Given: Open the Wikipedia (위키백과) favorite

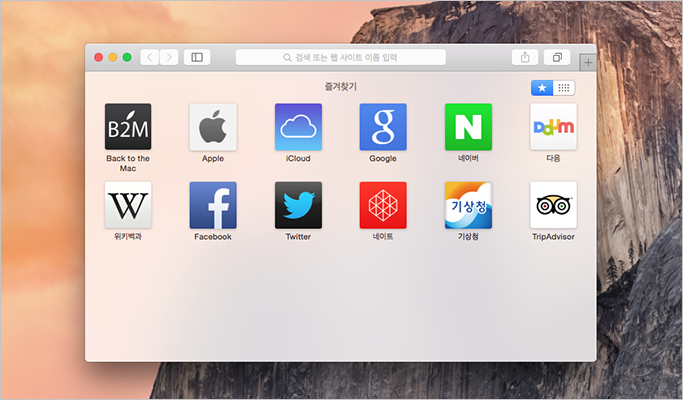Looking at the screenshot, I should [128, 205].
